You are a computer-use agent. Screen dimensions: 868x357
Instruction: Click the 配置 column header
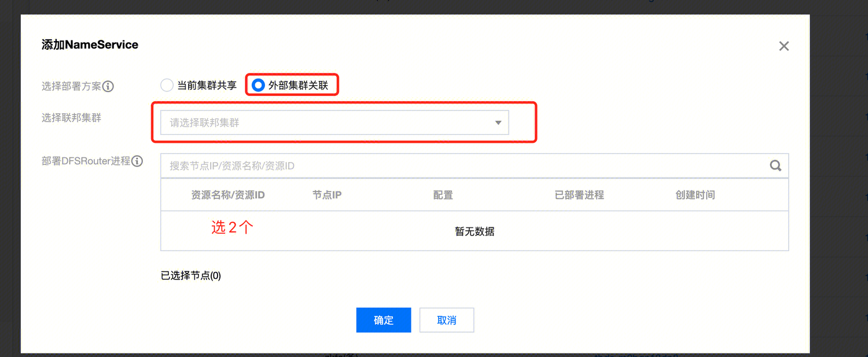pos(443,195)
